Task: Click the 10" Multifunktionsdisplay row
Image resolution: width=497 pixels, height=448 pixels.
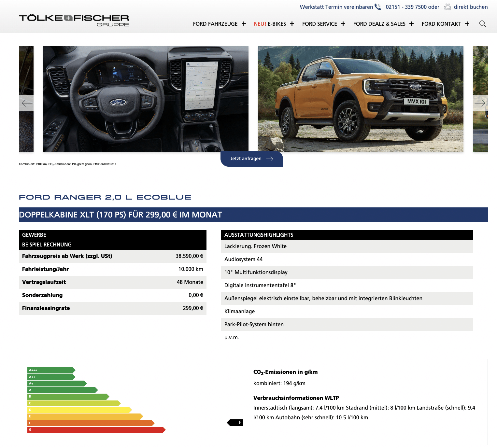Action: [x=347, y=273]
